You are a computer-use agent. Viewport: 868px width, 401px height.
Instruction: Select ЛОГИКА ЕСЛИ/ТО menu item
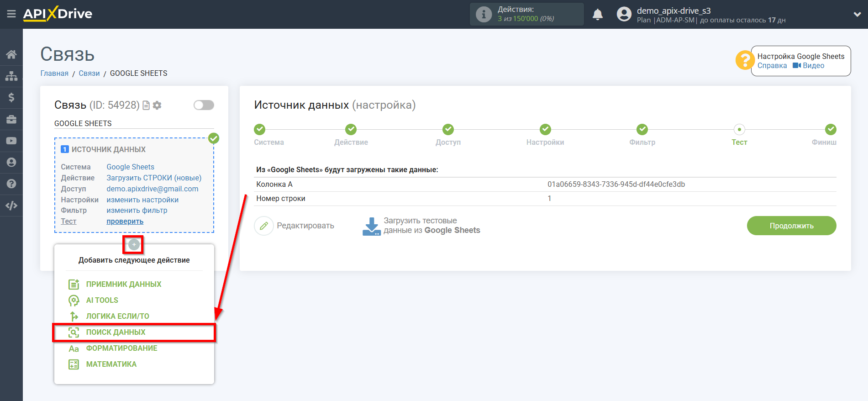click(118, 316)
